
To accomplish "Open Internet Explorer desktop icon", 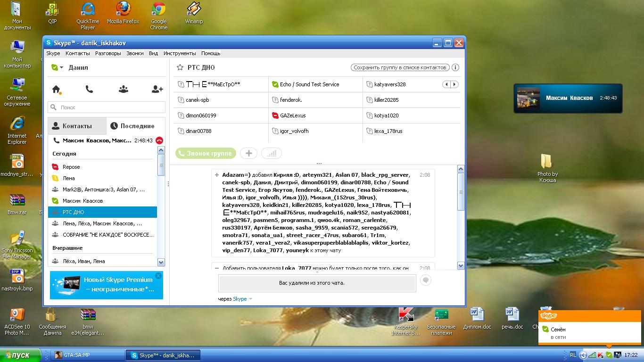I will click(x=17, y=130).
